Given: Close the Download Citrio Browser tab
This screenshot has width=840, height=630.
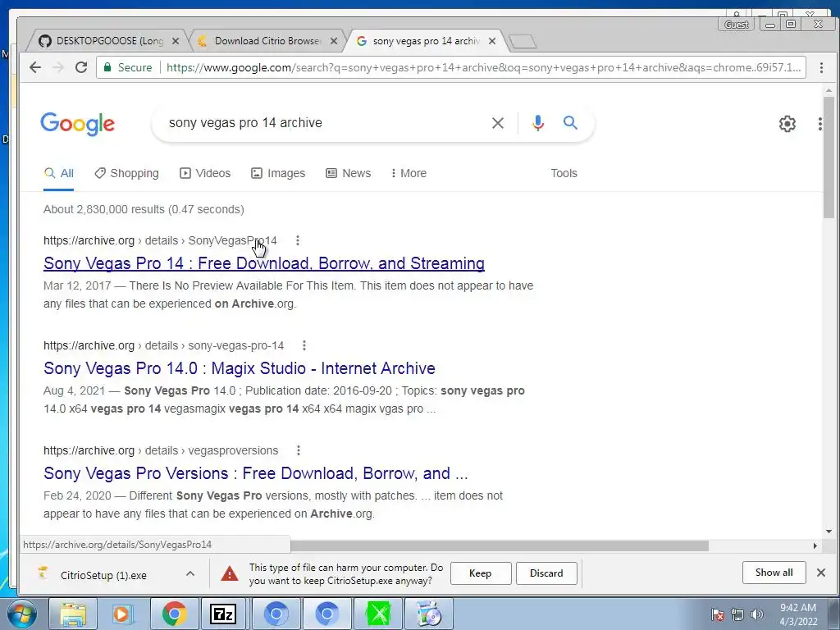Looking at the screenshot, I should click(x=334, y=41).
